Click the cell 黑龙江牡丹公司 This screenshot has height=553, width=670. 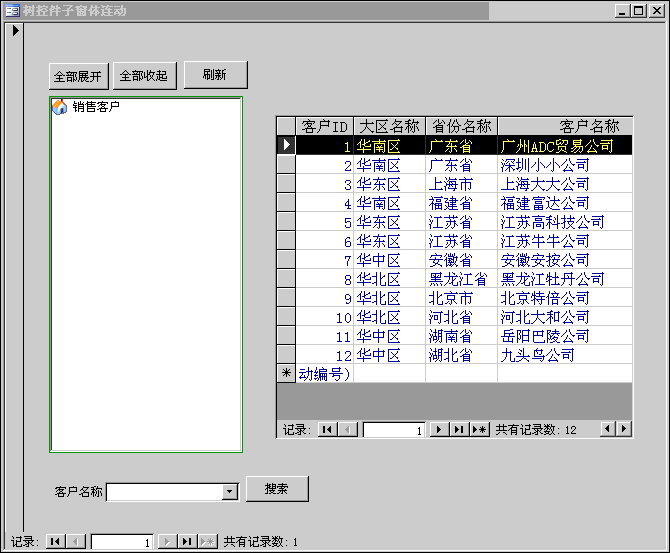565,278
